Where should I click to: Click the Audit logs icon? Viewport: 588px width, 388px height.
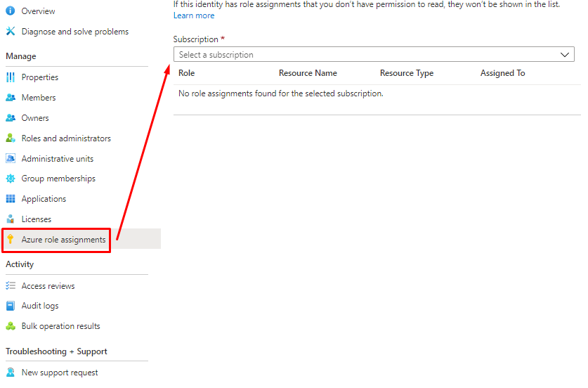click(x=11, y=306)
